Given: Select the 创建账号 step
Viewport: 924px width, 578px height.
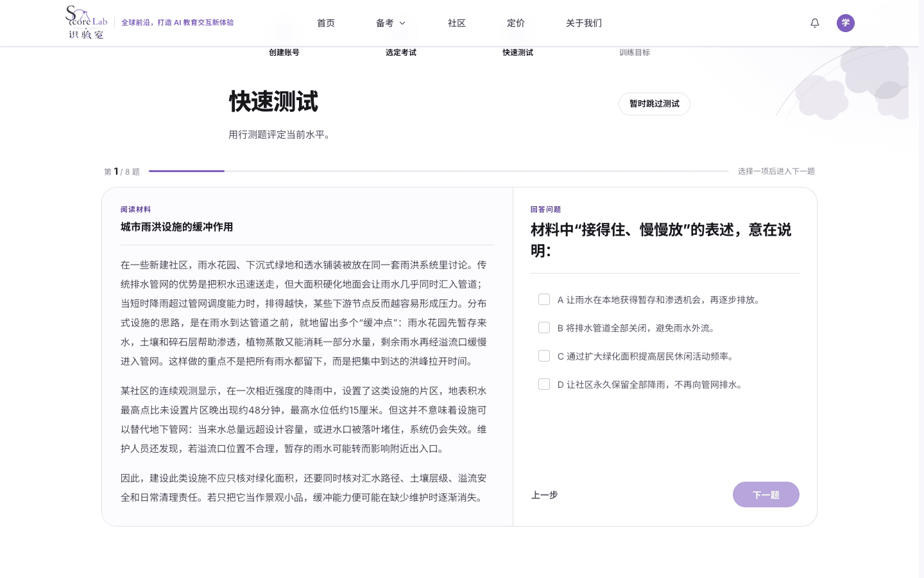Looking at the screenshot, I should pyautogui.click(x=284, y=53).
